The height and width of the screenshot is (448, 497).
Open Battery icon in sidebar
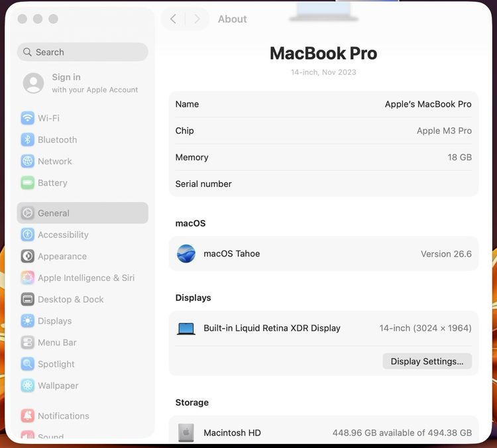click(28, 183)
